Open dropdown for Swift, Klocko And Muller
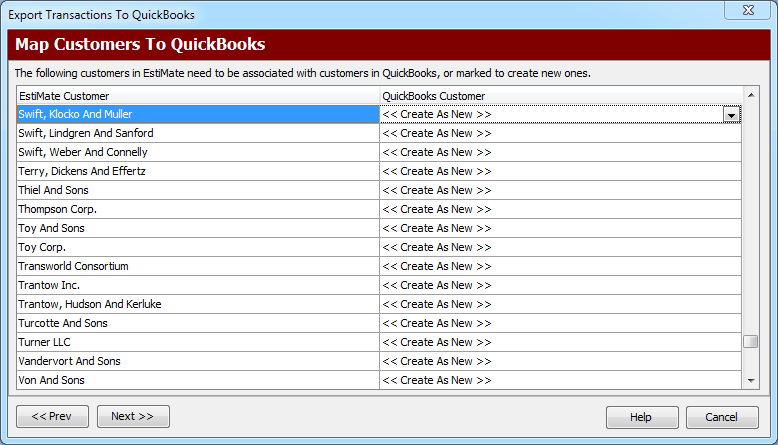The image size is (778, 445). point(732,115)
